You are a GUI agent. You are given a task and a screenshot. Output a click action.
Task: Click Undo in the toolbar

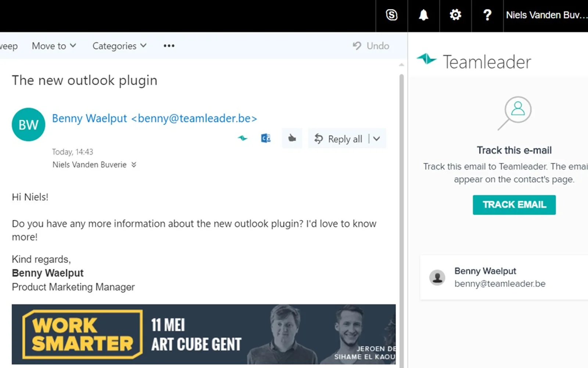[371, 46]
